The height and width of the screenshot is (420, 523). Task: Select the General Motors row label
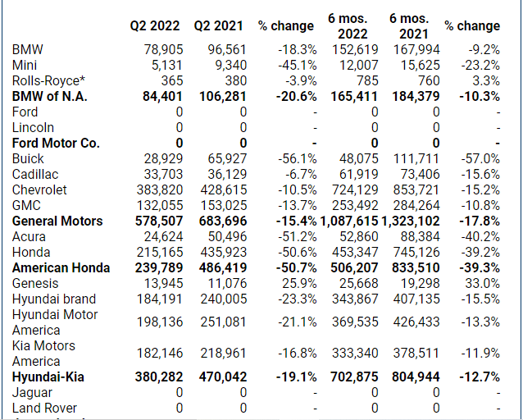coord(57,221)
